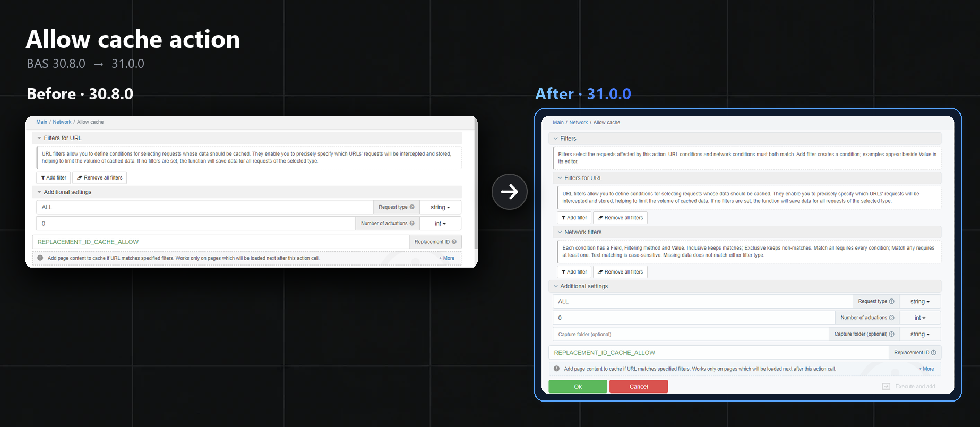980x427 pixels.
Task: Click the green Ok button
Action: click(x=578, y=387)
